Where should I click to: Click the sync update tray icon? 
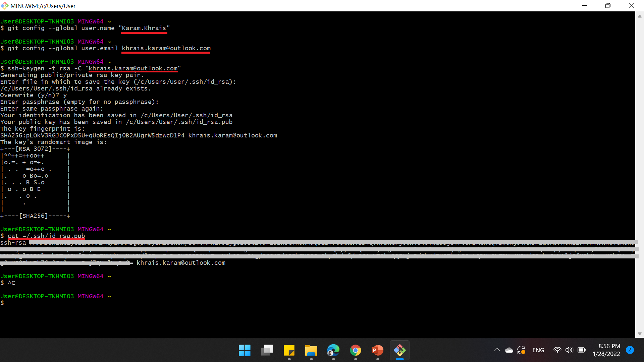tap(521, 350)
